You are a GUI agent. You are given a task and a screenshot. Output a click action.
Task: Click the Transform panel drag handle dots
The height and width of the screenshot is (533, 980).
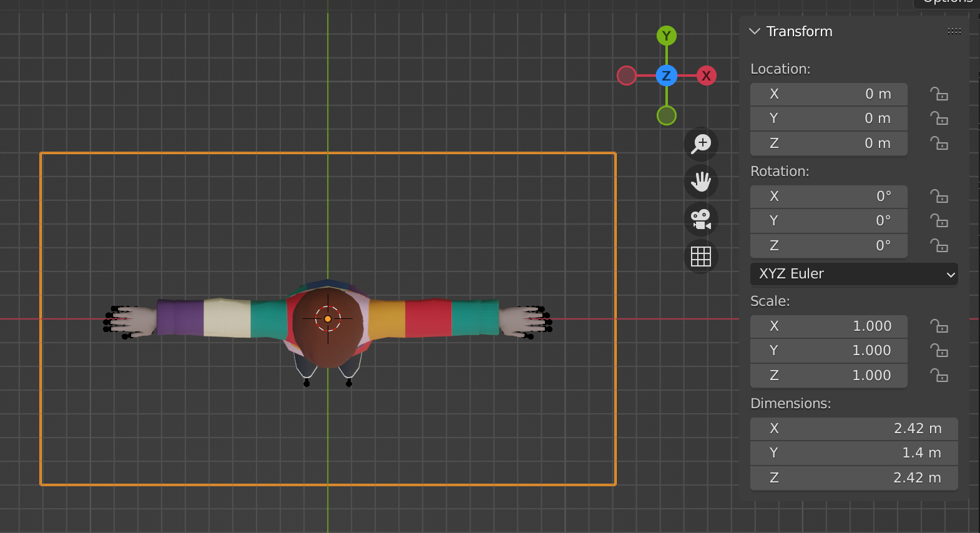(954, 31)
